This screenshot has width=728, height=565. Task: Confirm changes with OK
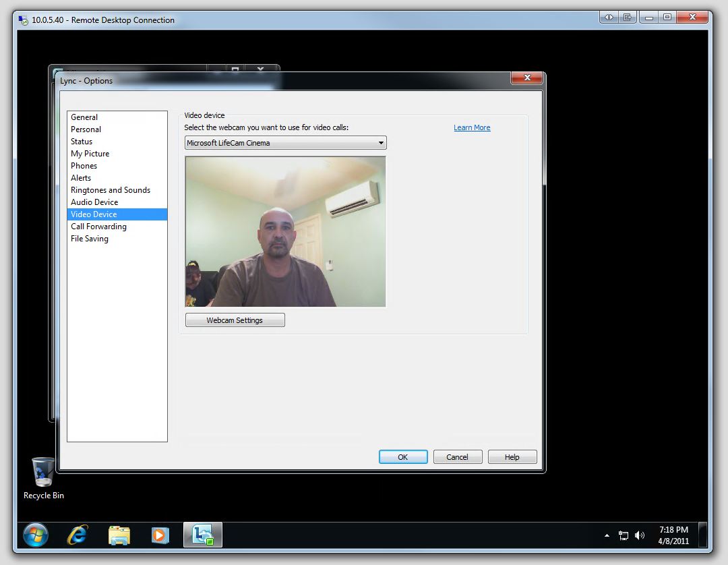click(402, 456)
